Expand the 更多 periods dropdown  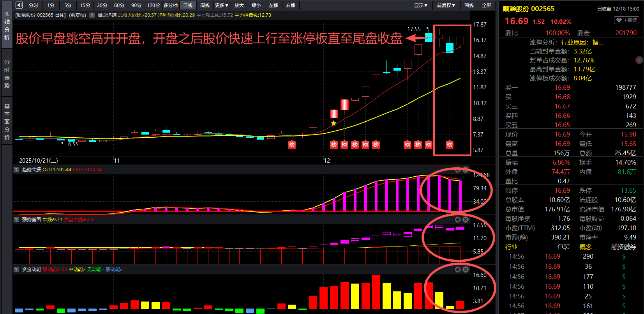coord(222,5)
